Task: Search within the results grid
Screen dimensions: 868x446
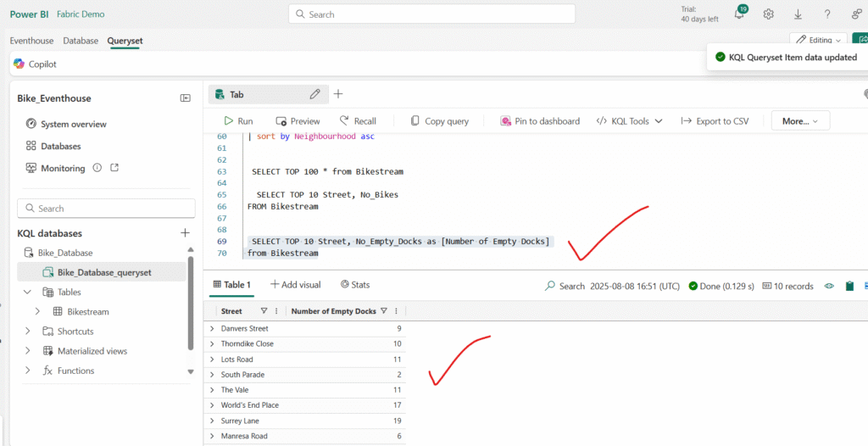Action: tap(565, 286)
